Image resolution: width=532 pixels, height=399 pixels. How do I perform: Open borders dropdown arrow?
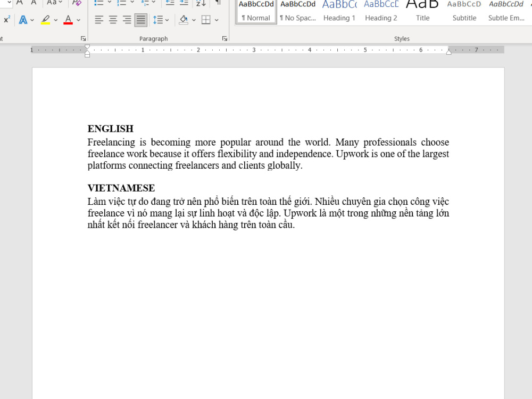point(217,20)
